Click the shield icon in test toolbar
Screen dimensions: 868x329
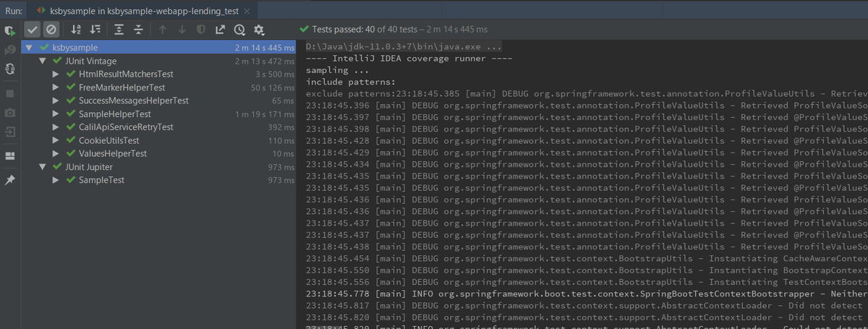coord(201,30)
